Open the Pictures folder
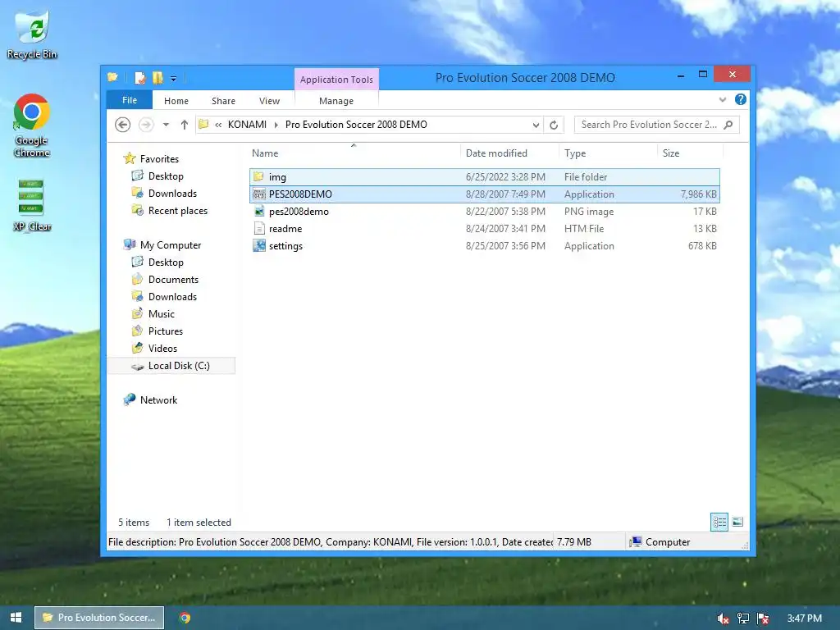Viewport: 840px width, 630px height. tap(166, 331)
